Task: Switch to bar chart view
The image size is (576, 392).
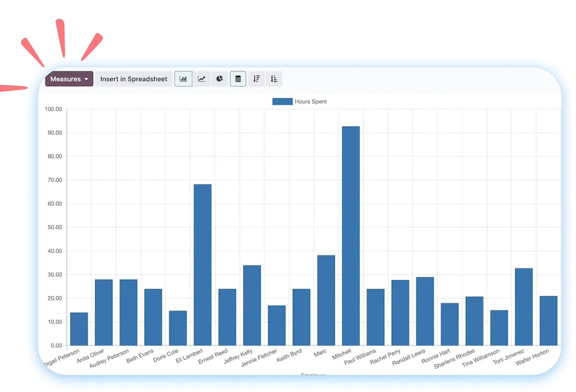Action: (183, 79)
